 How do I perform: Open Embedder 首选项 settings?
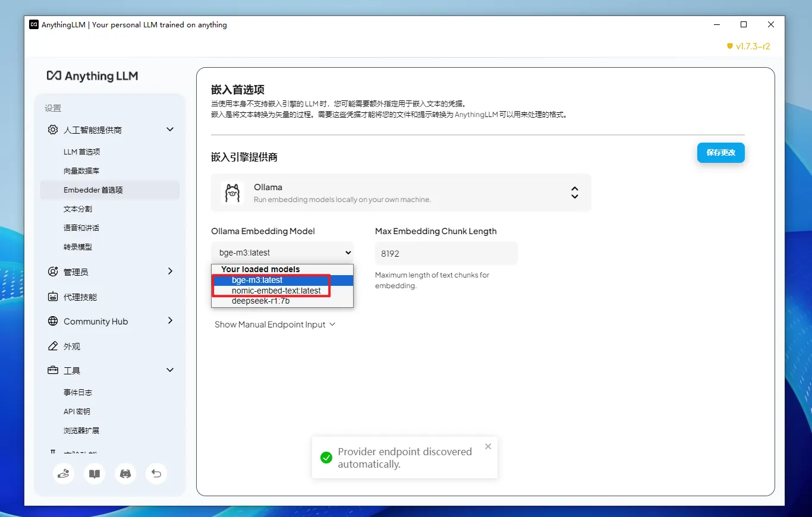pos(109,190)
